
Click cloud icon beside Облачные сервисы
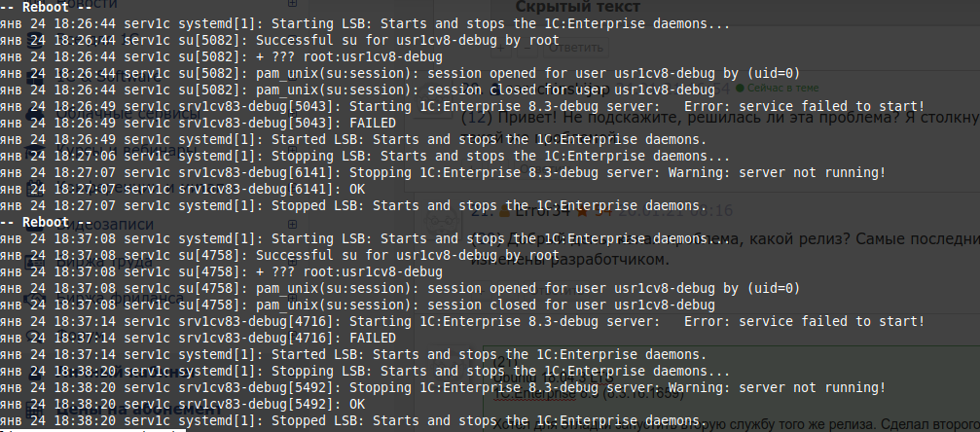click(35, 115)
